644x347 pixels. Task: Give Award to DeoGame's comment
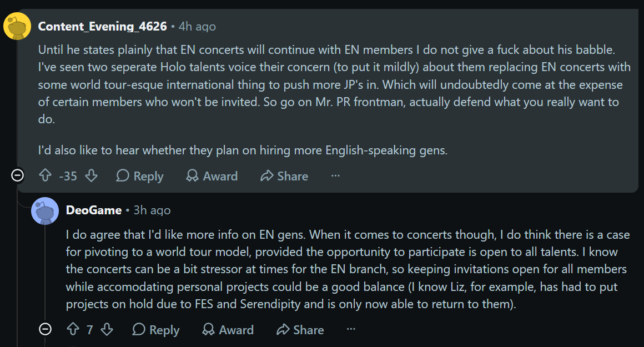click(x=228, y=329)
